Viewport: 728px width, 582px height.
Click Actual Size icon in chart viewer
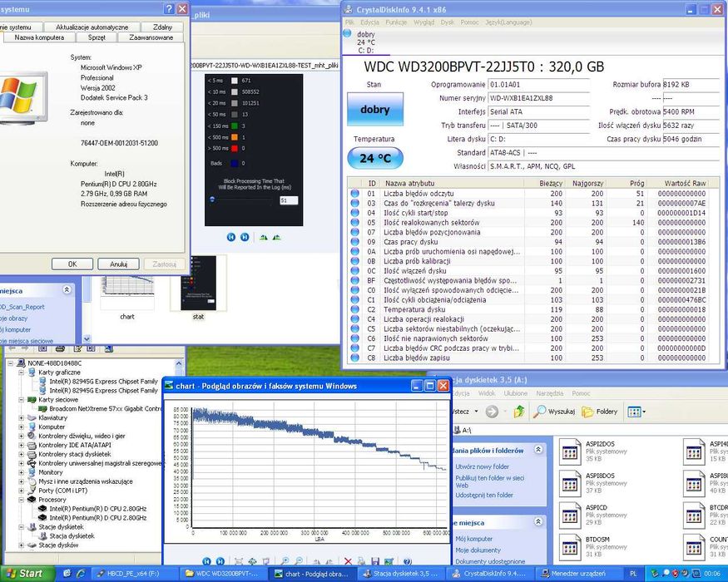pyautogui.click(x=253, y=561)
